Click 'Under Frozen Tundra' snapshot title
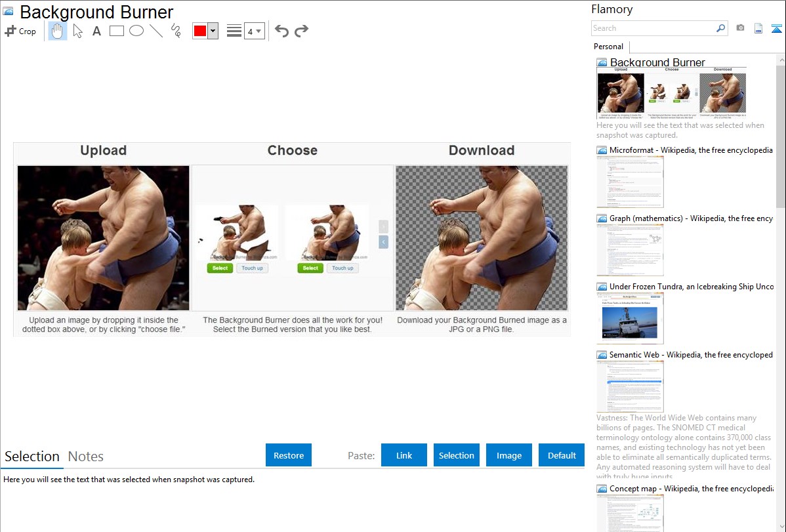The image size is (786, 532). click(692, 286)
